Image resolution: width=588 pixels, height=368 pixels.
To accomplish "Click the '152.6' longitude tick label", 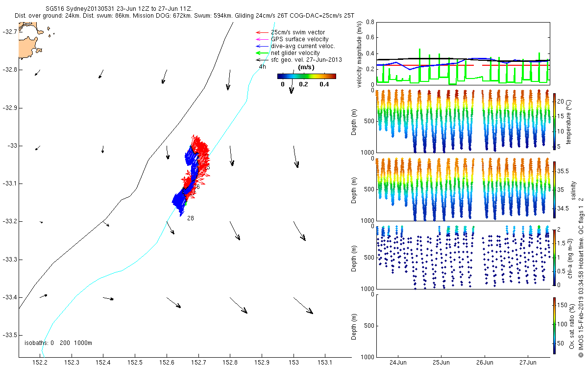I will (167, 363).
